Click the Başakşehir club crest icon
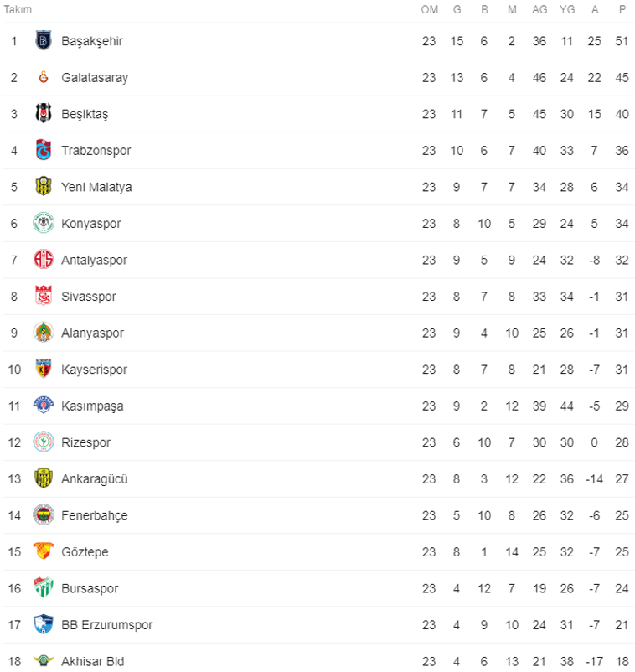 (43, 41)
